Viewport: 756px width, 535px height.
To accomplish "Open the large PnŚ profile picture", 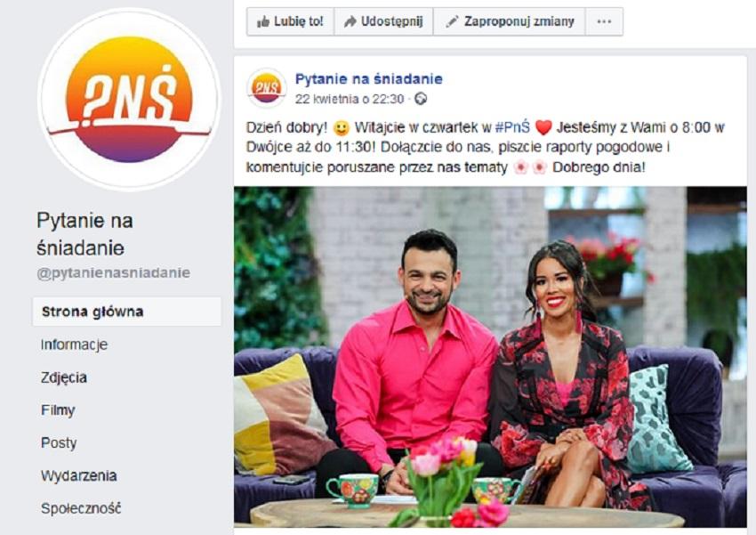I will [x=129, y=100].
